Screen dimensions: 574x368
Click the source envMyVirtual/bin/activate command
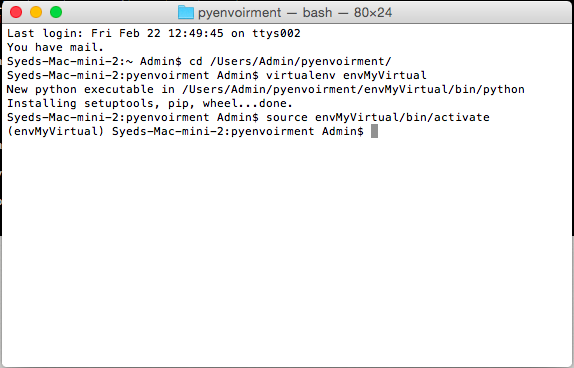(x=378, y=118)
